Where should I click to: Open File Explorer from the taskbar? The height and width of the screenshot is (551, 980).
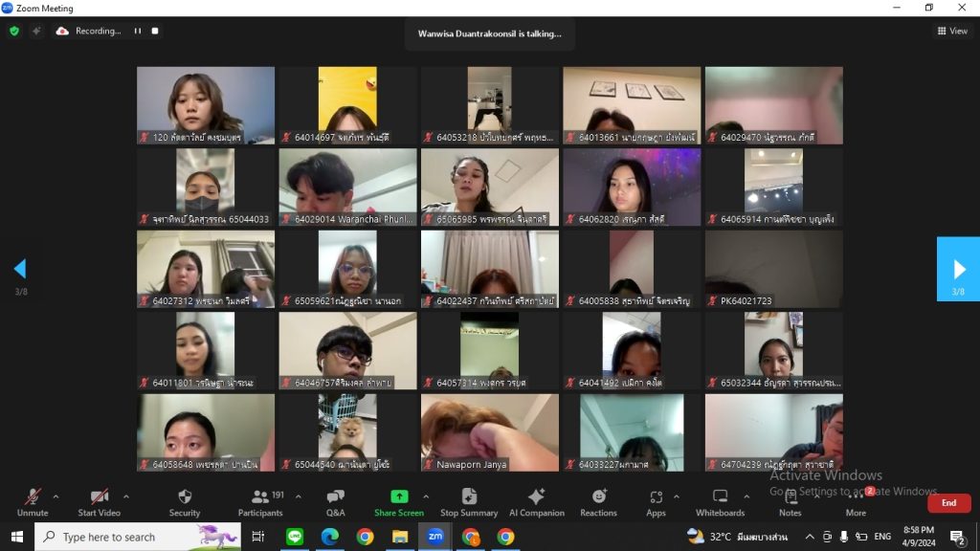coord(400,537)
